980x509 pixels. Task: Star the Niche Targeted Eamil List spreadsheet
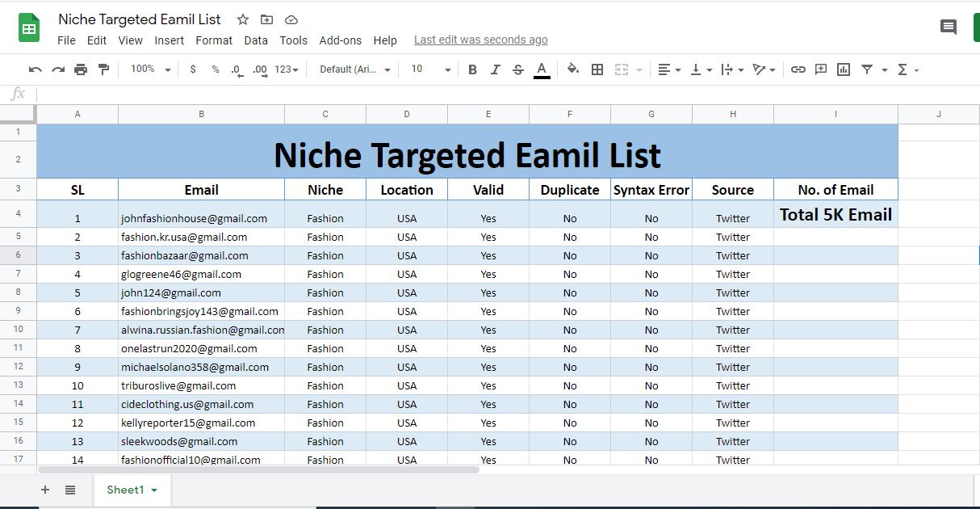(241, 19)
